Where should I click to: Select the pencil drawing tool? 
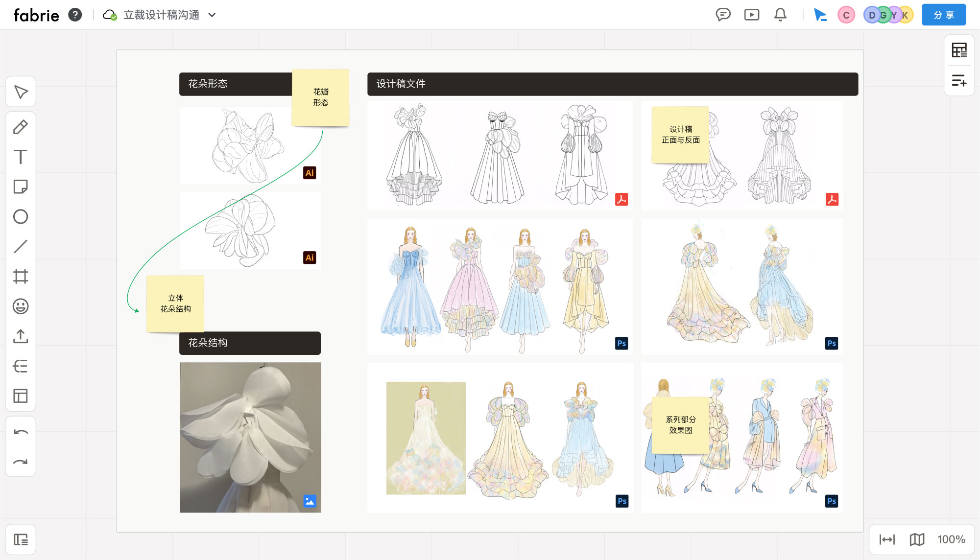tap(21, 127)
